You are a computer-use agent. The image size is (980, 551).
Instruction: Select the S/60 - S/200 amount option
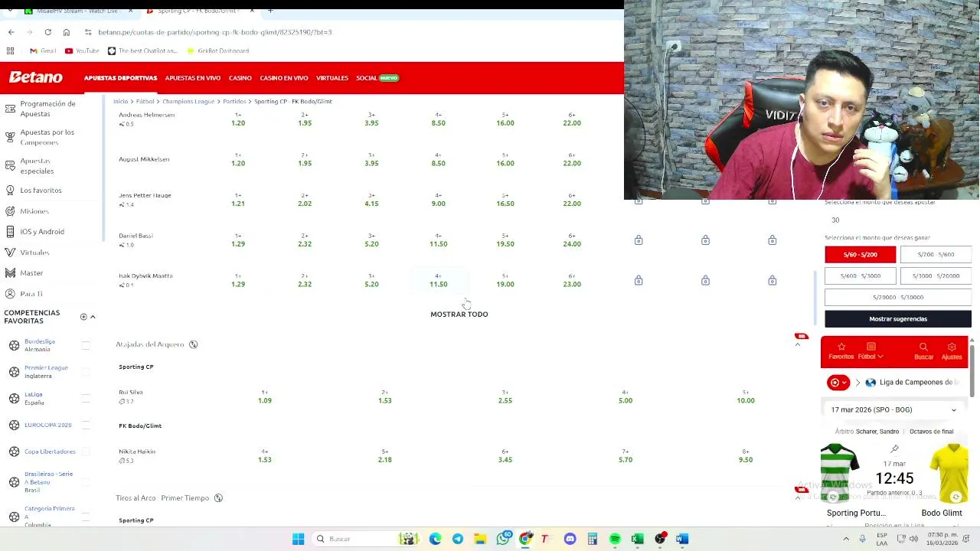[860, 255]
